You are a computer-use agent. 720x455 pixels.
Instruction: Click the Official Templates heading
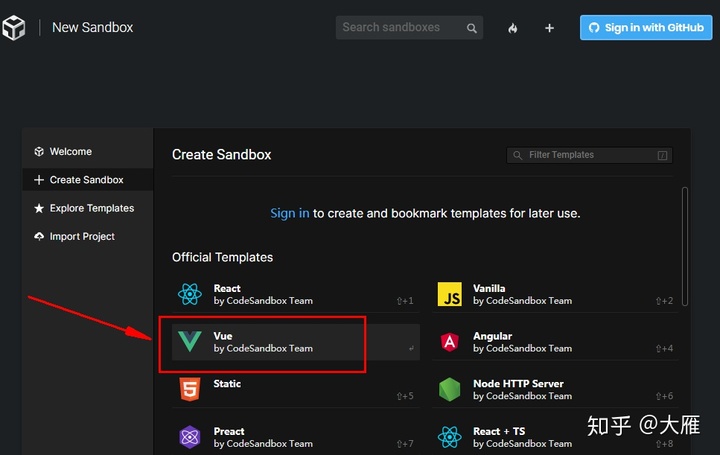pyautogui.click(x=222, y=257)
